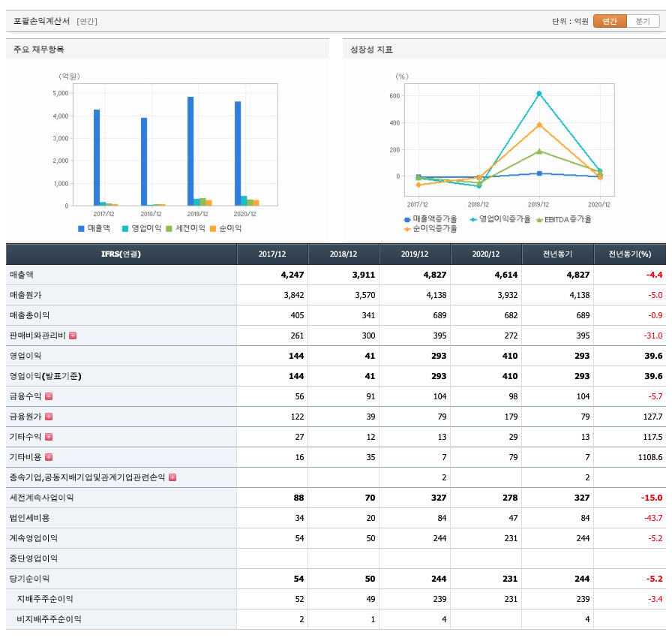Select the IFRS(연결) table header
The image size is (672, 638).
click(121, 254)
